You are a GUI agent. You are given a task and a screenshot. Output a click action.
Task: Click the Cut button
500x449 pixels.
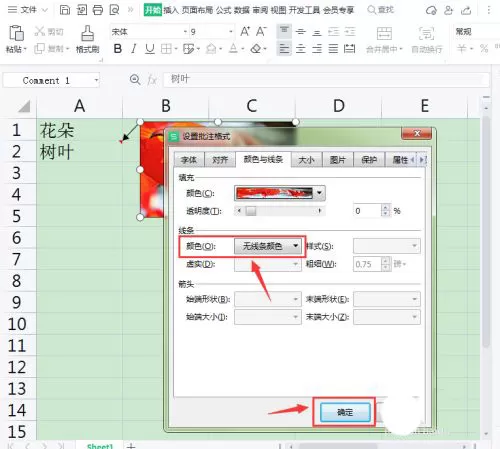coord(49,32)
